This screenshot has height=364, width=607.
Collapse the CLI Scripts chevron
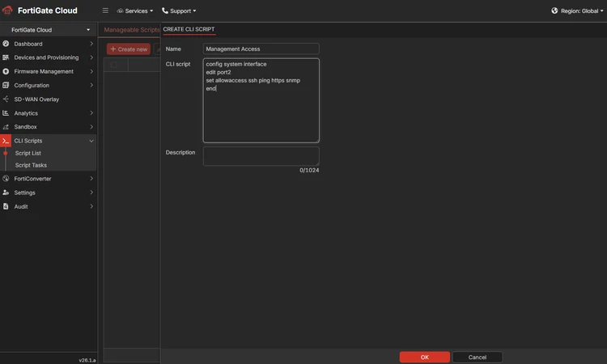click(91, 141)
